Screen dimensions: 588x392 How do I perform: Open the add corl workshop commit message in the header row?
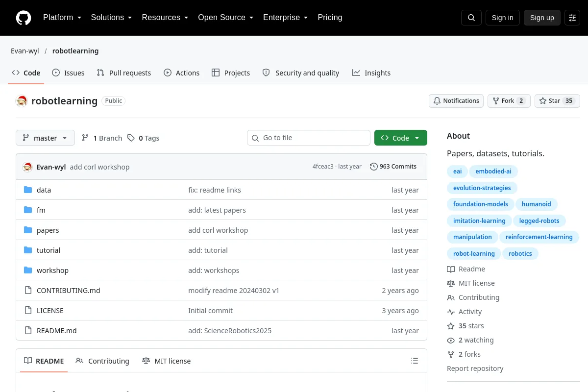(x=99, y=167)
